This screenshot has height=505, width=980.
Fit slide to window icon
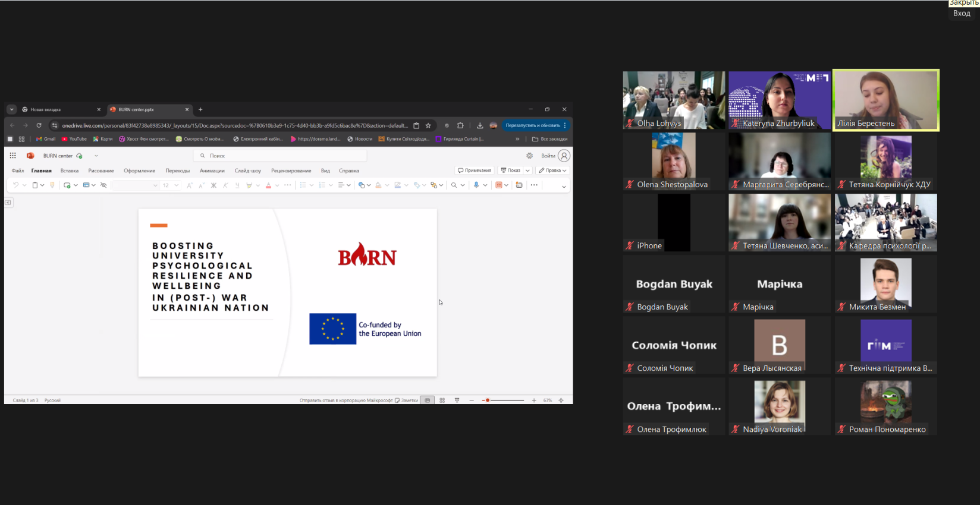tap(561, 400)
